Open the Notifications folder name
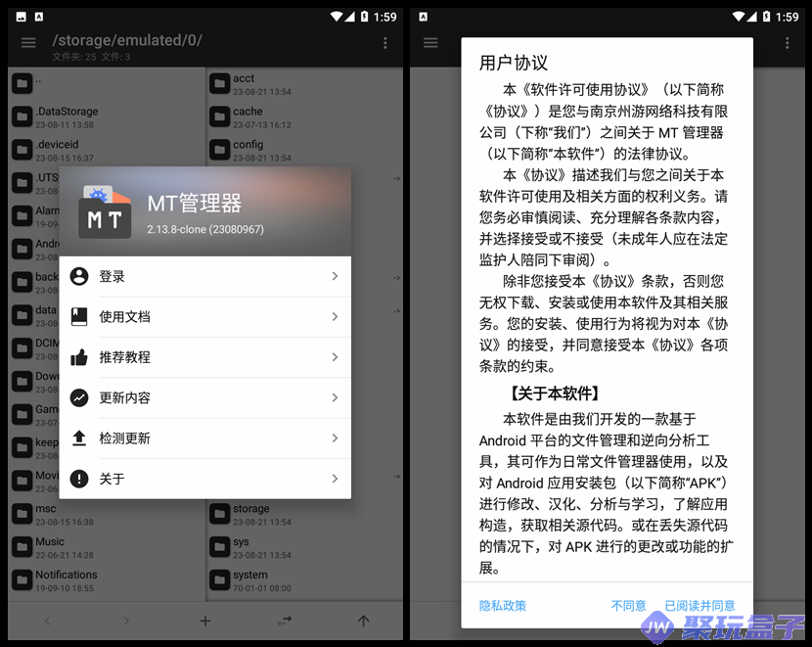The image size is (812, 647). pyautogui.click(x=67, y=575)
